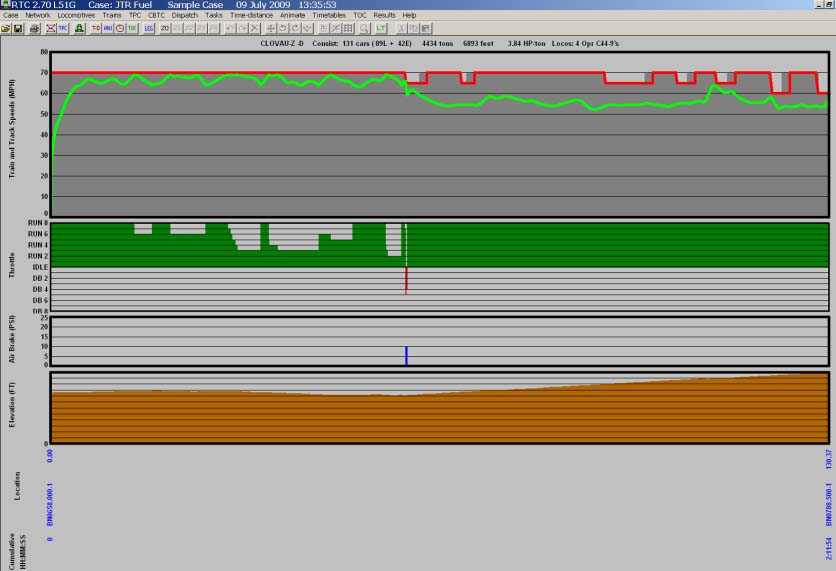This screenshot has width=836, height=571.
Task: Open the Network menu
Action: coord(38,16)
